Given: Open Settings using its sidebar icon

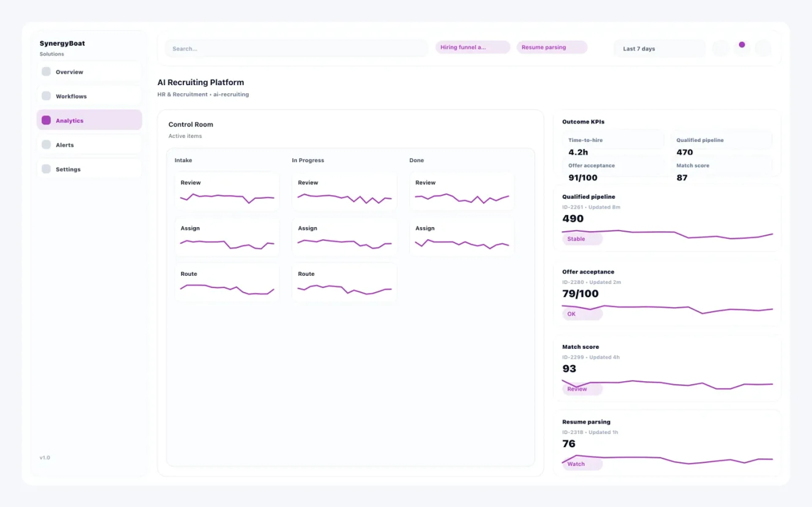Looking at the screenshot, I should 46,169.
